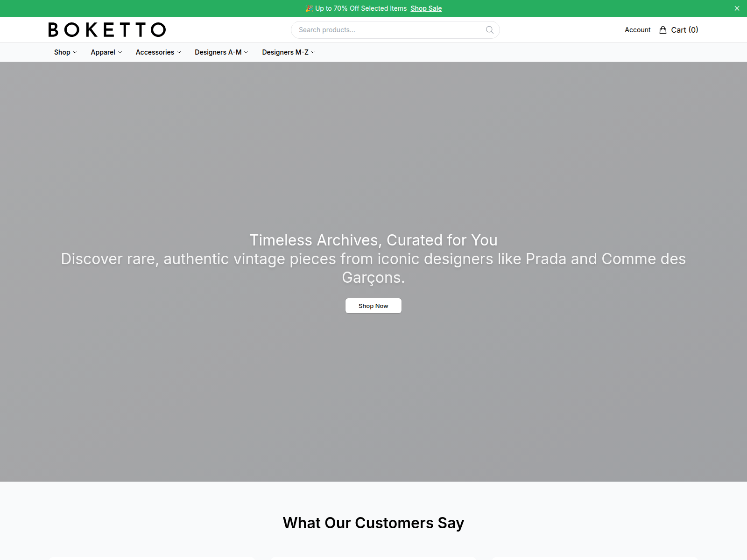Open the Accessories dropdown menu

(x=158, y=52)
